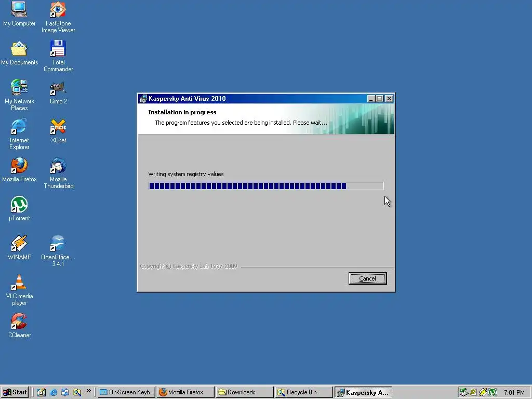
Task: Click 'Writing system registry values' status text
Action: pos(186,174)
